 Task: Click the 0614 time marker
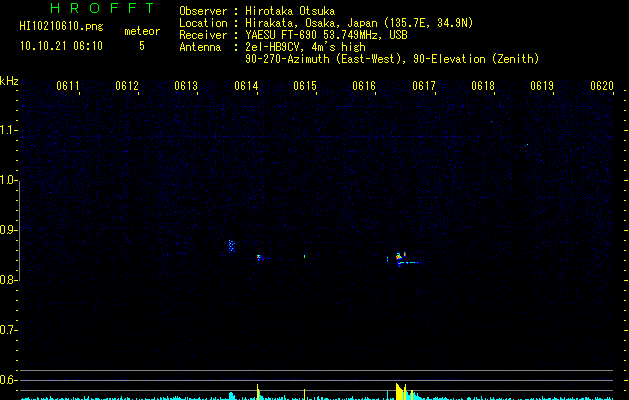pyautogui.click(x=246, y=86)
